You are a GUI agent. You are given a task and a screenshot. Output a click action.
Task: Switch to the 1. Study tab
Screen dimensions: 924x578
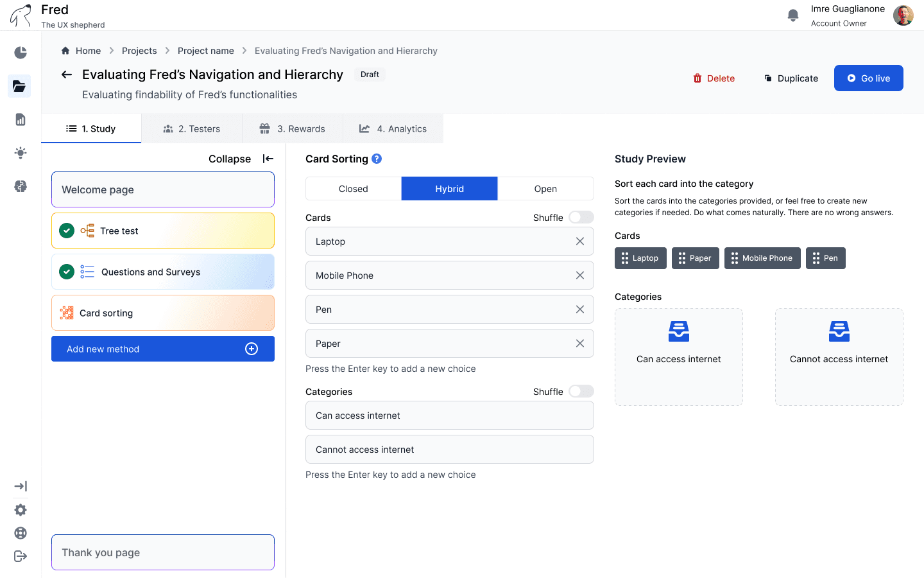click(91, 128)
